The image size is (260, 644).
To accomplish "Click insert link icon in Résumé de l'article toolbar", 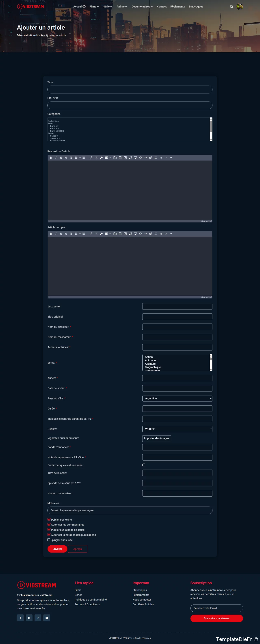I will click(91, 158).
